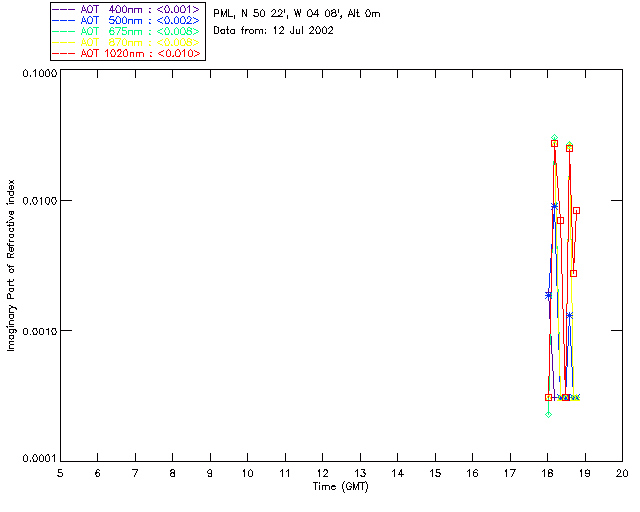Click the 0.1000 y-axis tick label

[x=37, y=75]
